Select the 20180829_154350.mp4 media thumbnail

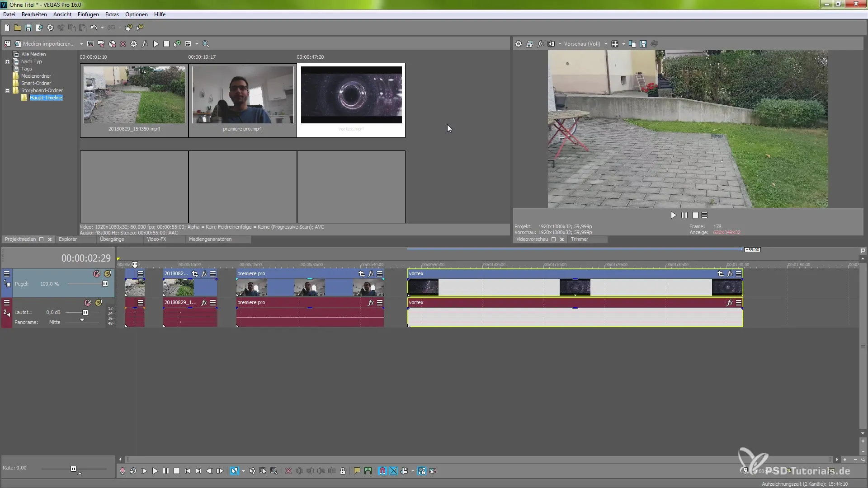134,100
